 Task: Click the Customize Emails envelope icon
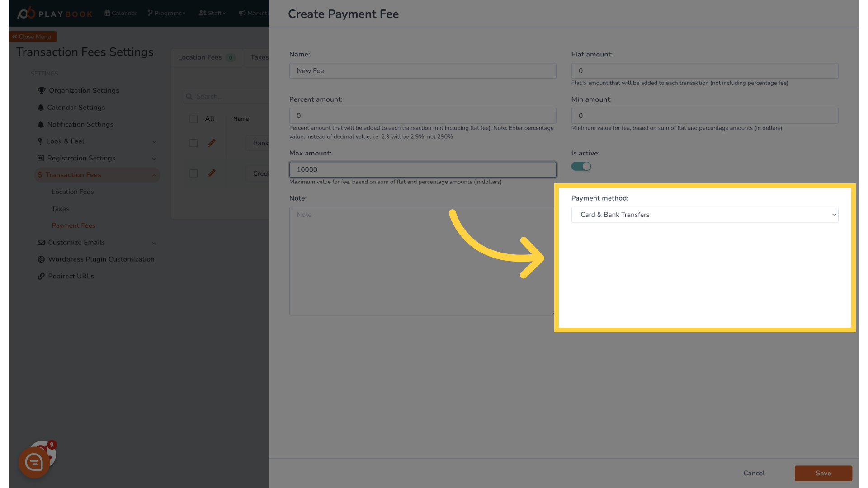tap(41, 242)
